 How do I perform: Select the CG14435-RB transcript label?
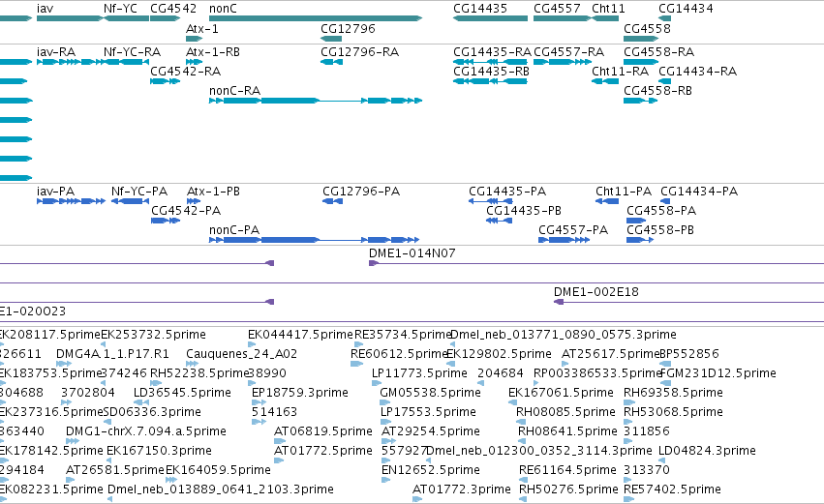tap(491, 72)
